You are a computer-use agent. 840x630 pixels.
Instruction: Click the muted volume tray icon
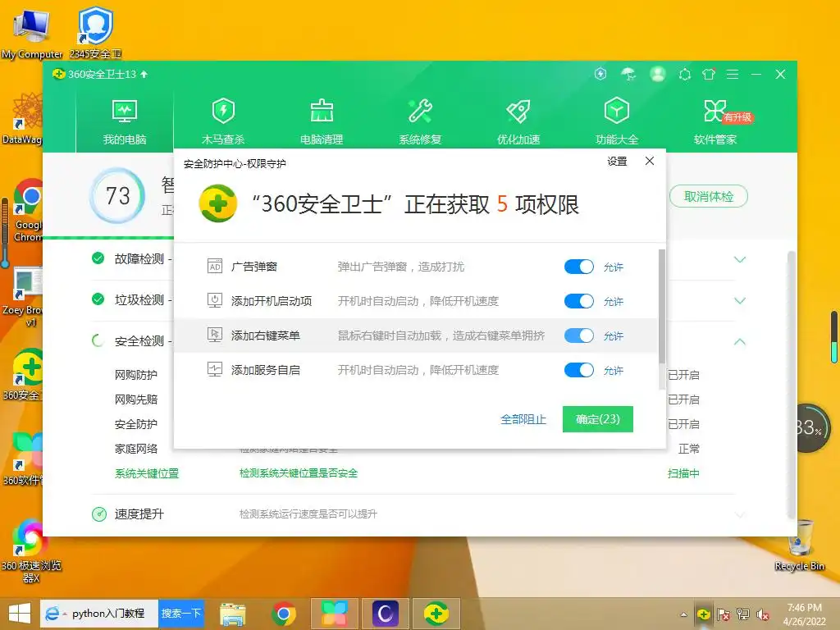[x=763, y=615]
